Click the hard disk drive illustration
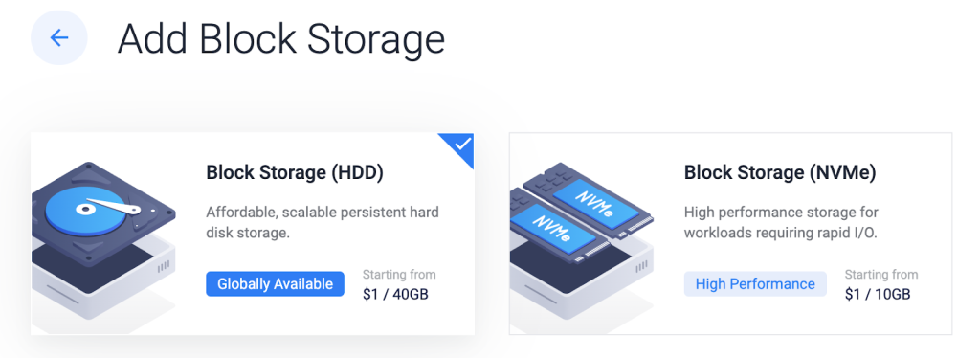This screenshot has height=358, width=980. click(x=103, y=213)
